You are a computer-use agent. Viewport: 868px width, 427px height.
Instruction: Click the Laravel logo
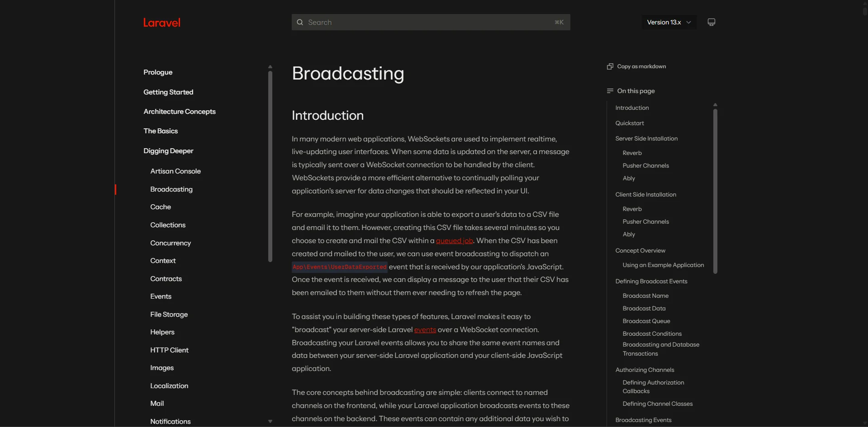coord(161,23)
